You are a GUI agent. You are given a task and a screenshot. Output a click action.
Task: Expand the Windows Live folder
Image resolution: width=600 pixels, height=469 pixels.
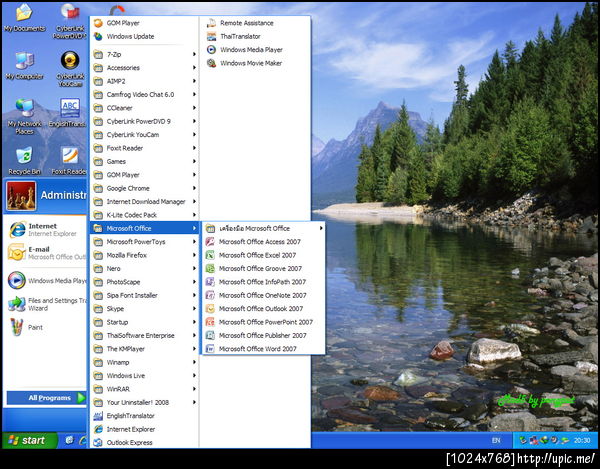coord(145,375)
